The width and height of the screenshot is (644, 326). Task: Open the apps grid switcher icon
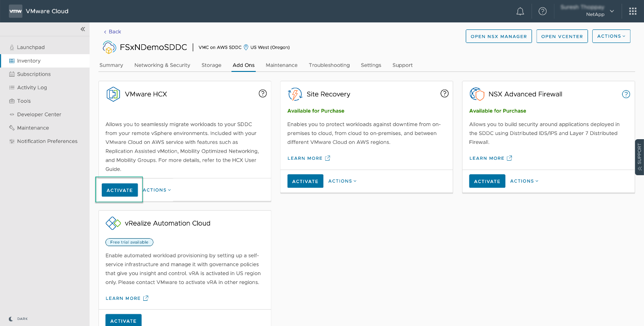tap(633, 11)
